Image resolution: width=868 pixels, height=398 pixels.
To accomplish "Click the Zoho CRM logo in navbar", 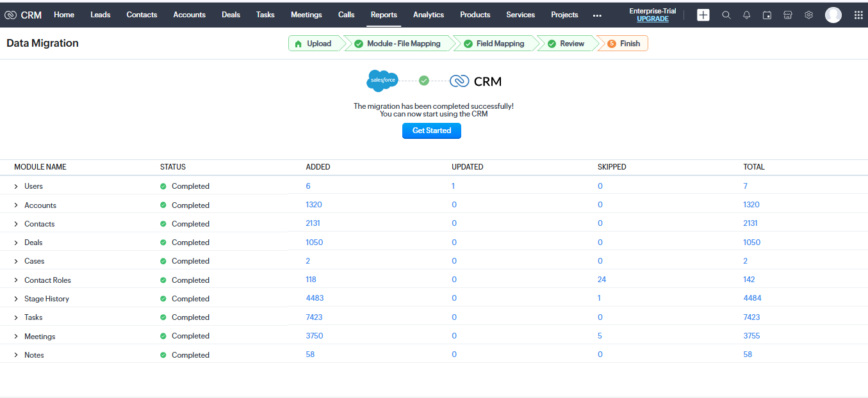I will pos(23,15).
